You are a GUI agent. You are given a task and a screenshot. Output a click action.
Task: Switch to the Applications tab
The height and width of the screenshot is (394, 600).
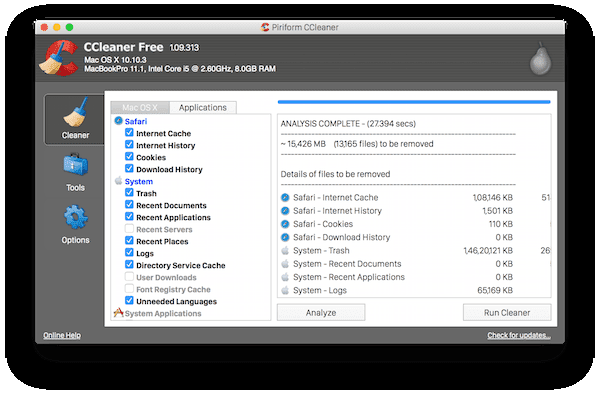pos(203,107)
